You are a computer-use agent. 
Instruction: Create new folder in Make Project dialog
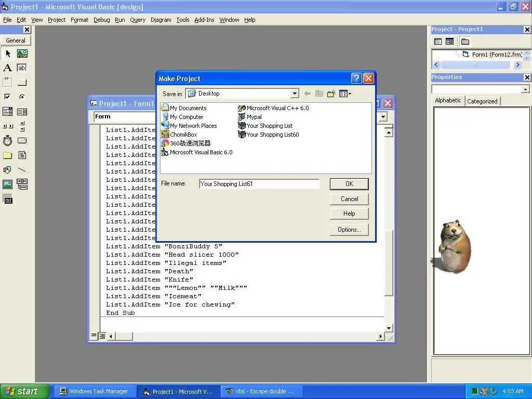tap(331, 94)
